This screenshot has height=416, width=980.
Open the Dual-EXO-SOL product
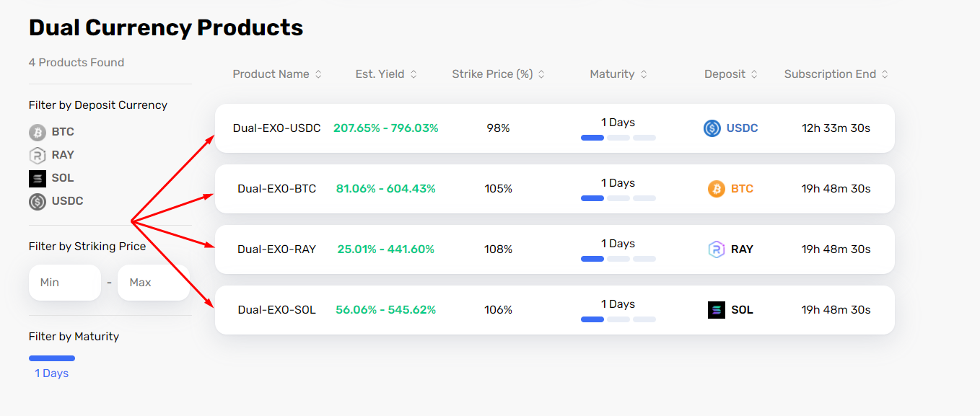[x=276, y=310]
